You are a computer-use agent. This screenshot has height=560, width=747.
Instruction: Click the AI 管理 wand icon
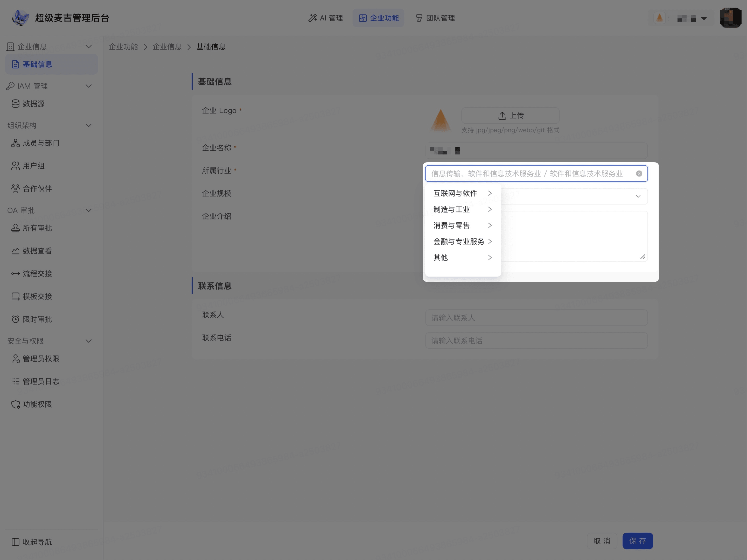click(x=312, y=18)
